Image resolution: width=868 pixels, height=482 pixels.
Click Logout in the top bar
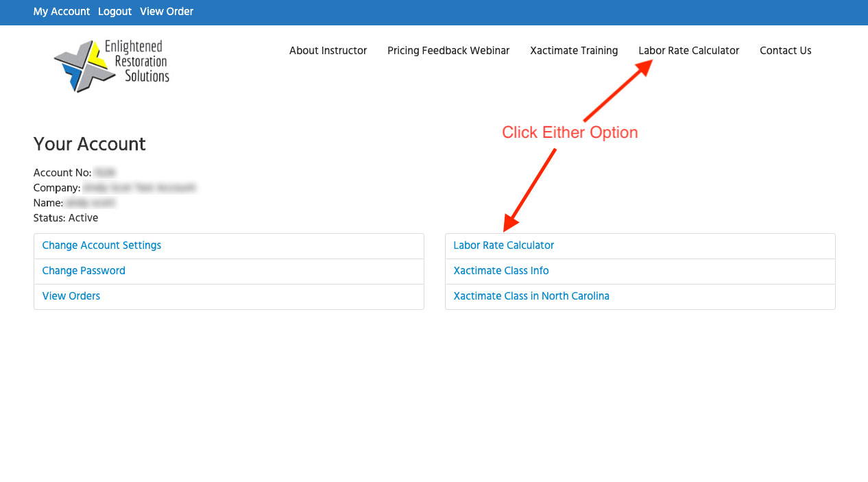(114, 12)
